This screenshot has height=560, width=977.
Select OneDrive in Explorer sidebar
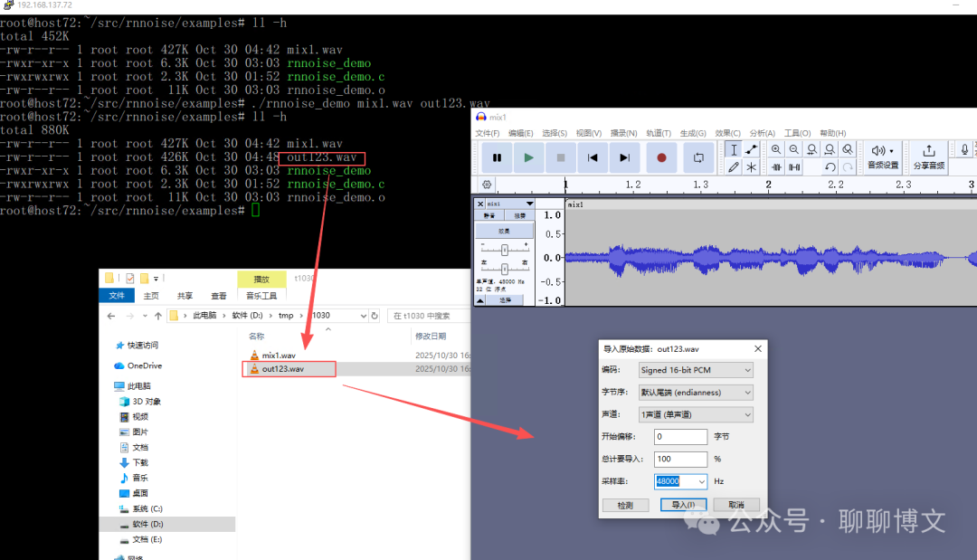[145, 365]
